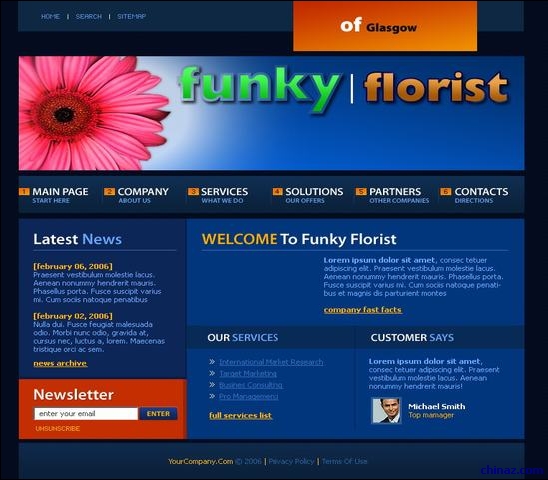Click the orange number 4 badge beside Solutions
Image resolution: width=548 pixels, height=480 pixels.
tap(277, 191)
